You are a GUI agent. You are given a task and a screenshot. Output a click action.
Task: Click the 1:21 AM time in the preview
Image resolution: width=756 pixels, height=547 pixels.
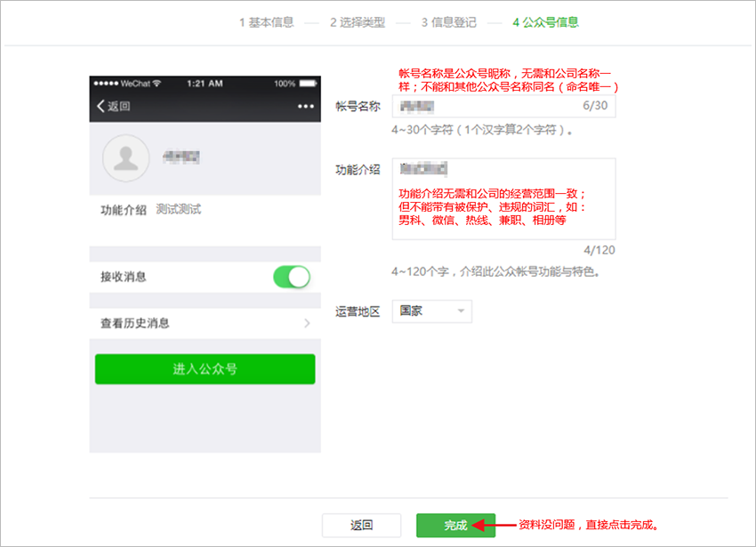205,81
